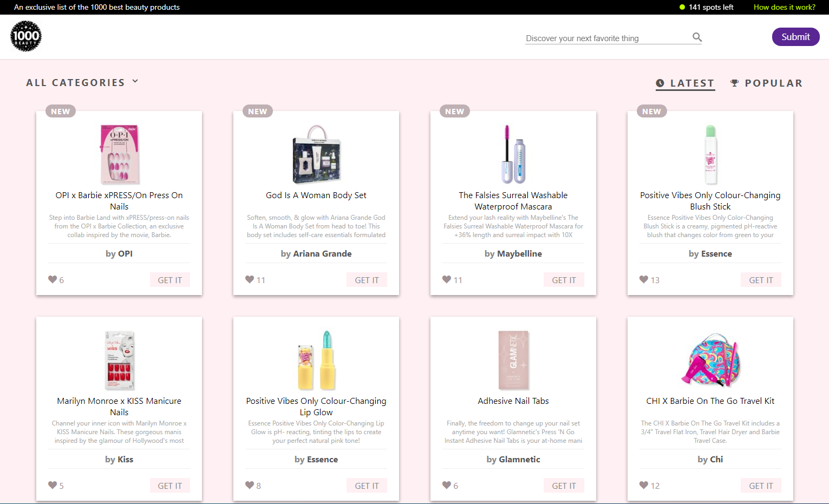Get the Adhesive Nail Tabs
The width and height of the screenshot is (829, 504).
click(564, 486)
